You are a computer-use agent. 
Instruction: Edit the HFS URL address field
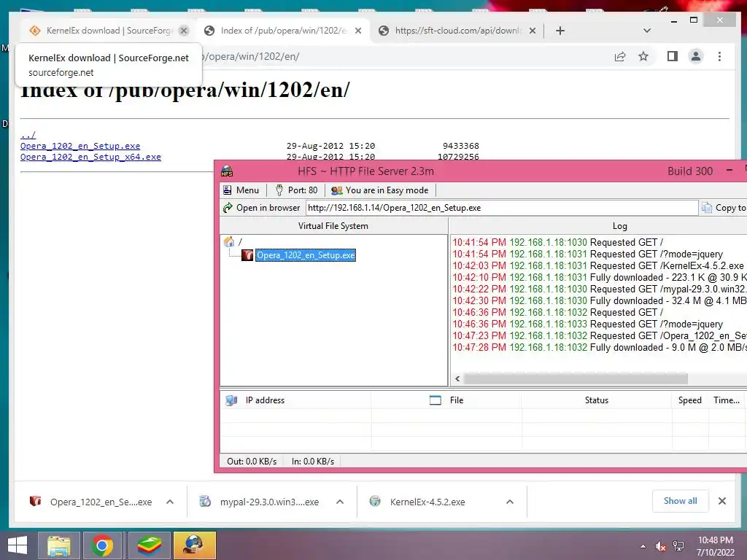coord(502,208)
